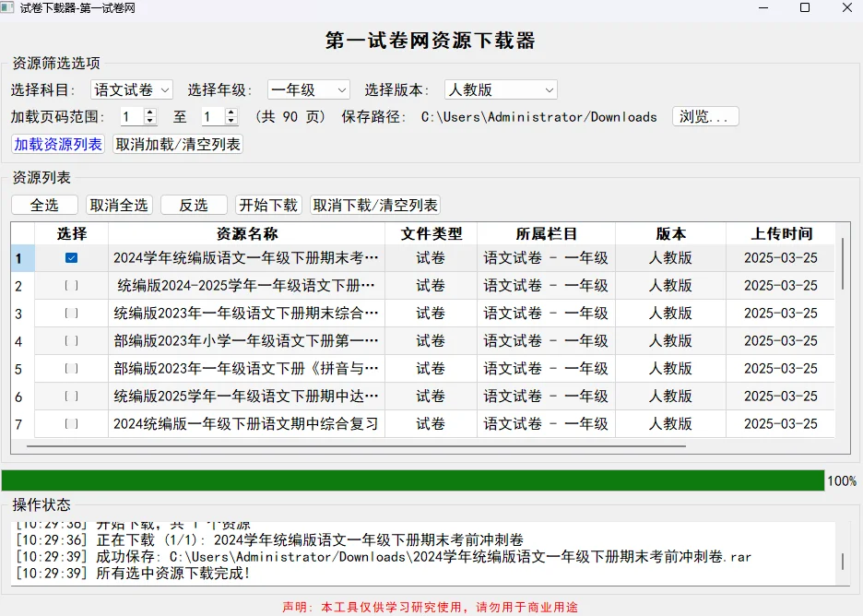Click the 所属栏目 column header

(x=546, y=234)
